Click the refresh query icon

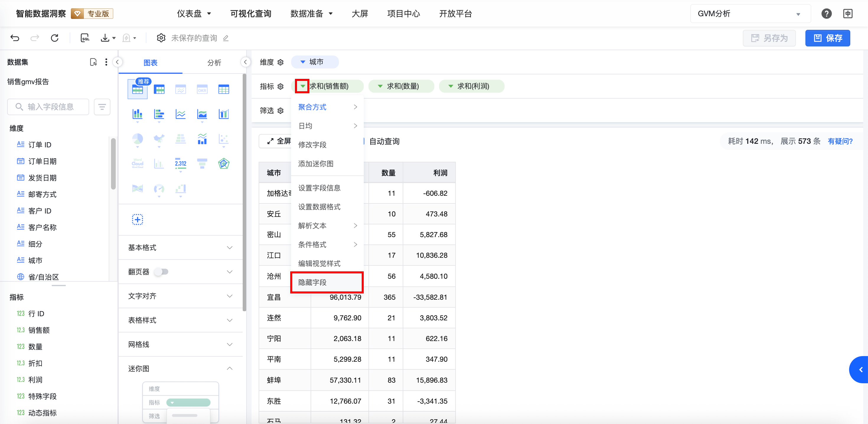(55, 38)
